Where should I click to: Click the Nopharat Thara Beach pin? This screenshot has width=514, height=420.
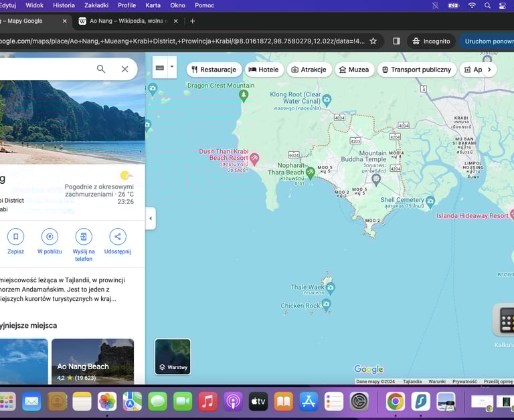click(310, 173)
